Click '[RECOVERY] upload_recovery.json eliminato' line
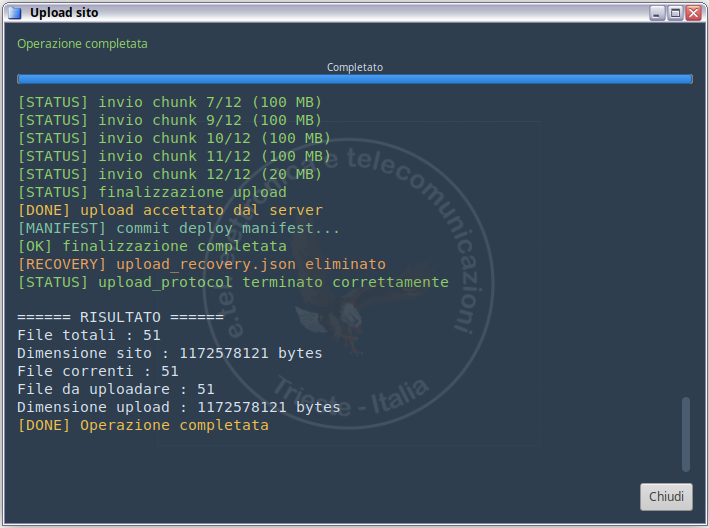Screen dimensions: 709x528 202,264
